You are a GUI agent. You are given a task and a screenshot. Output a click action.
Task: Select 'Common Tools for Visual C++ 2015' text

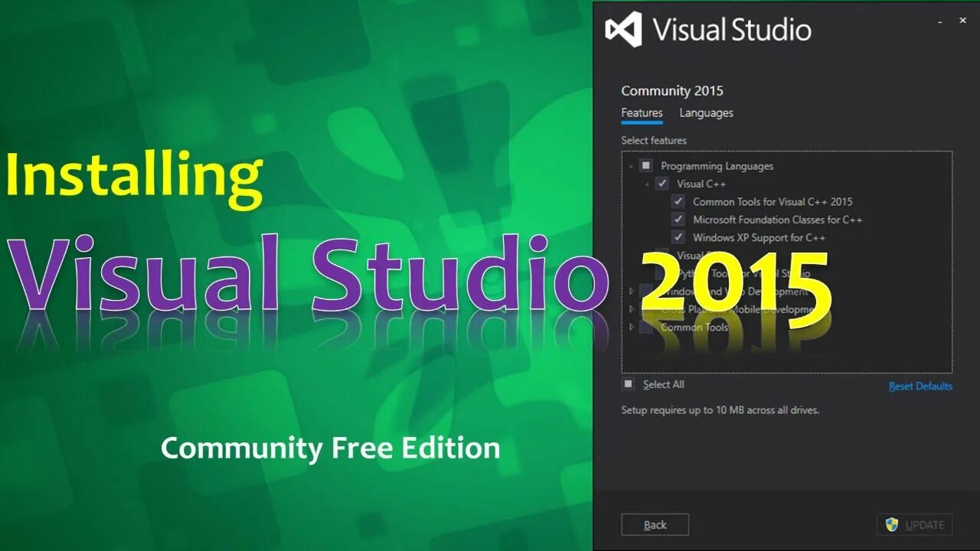tap(773, 202)
